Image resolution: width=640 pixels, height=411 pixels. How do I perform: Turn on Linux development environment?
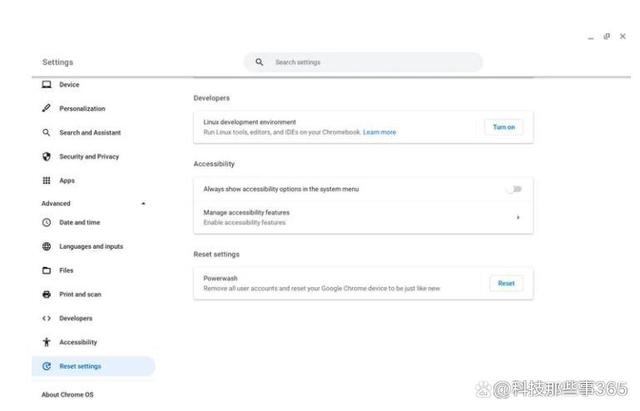point(504,127)
